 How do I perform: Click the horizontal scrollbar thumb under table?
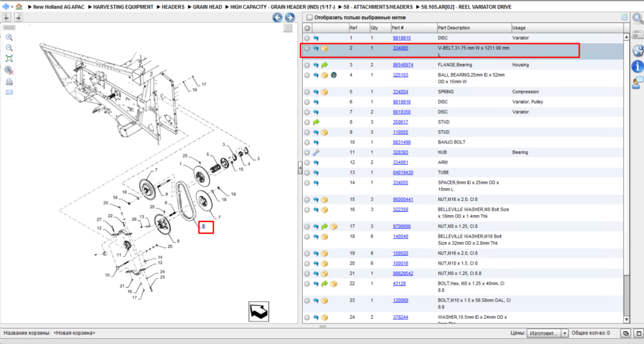coord(323,327)
